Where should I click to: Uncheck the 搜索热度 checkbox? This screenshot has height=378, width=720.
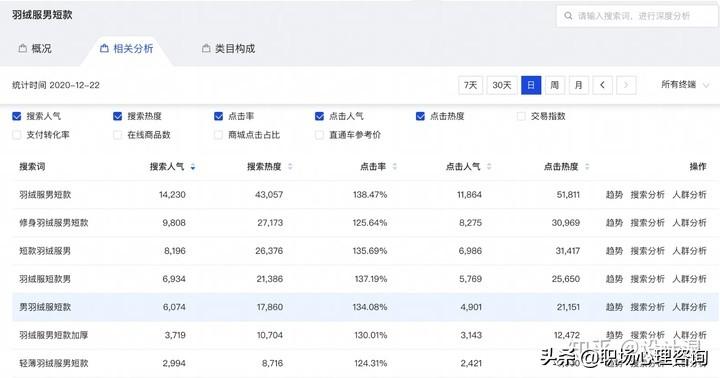pos(118,116)
